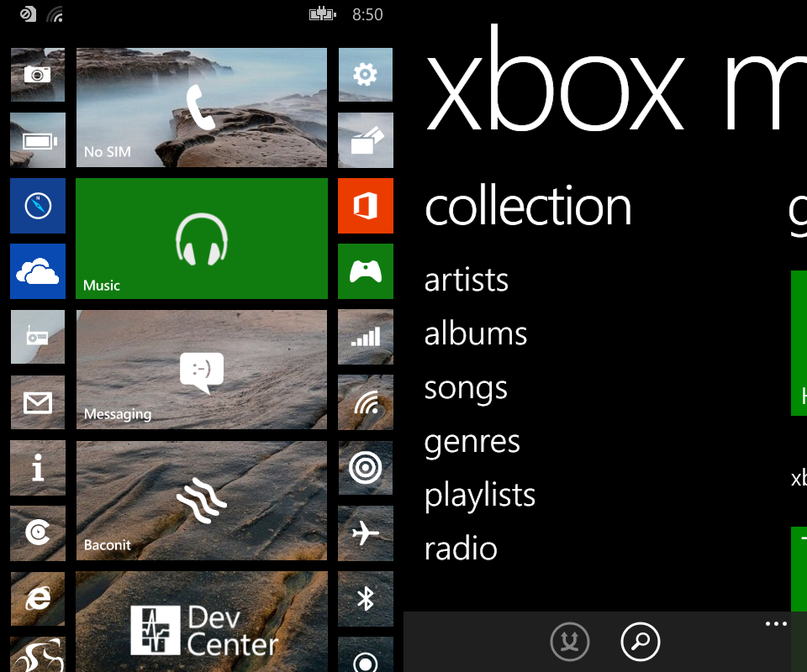The width and height of the screenshot is (807, 672).
Task: Tap the search icon in the app bar
Action: click(641, 643)
